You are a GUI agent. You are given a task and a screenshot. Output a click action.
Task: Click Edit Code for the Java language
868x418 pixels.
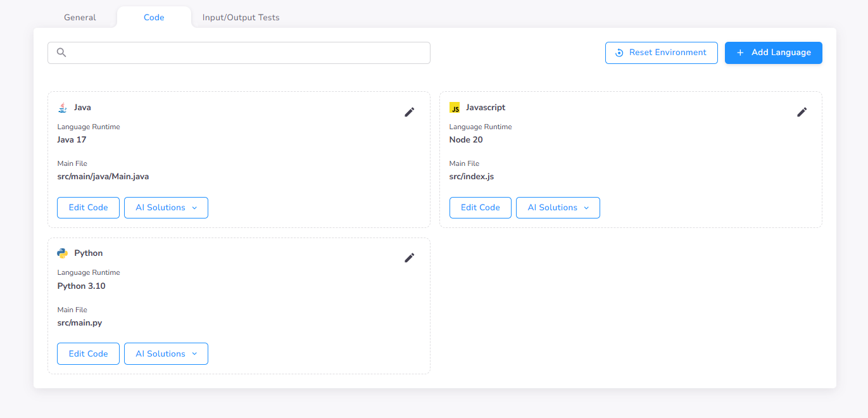88,207
